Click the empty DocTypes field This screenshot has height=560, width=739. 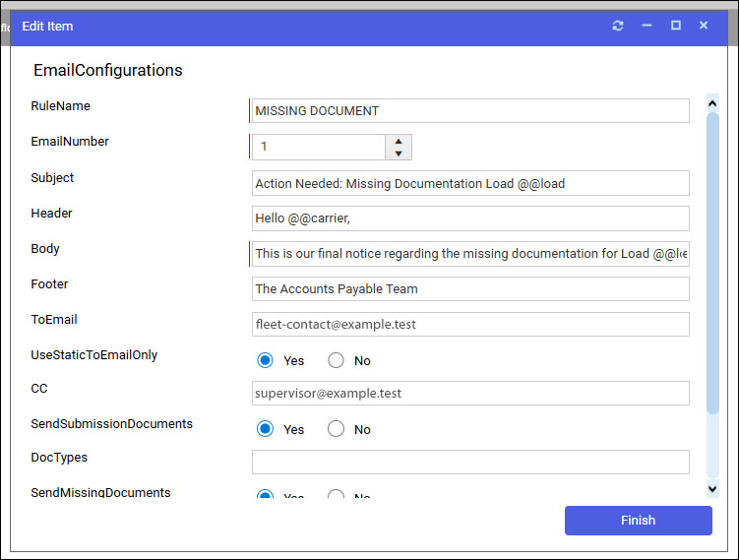click(x=470, y=463)
